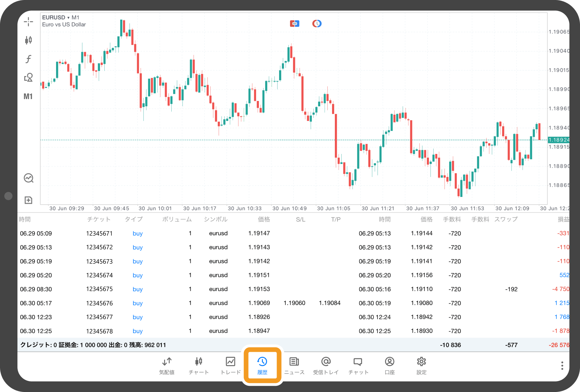Click the open time 06.29 08:30
The width and height of the screenshot is (580, 392).
click(36, 289)
